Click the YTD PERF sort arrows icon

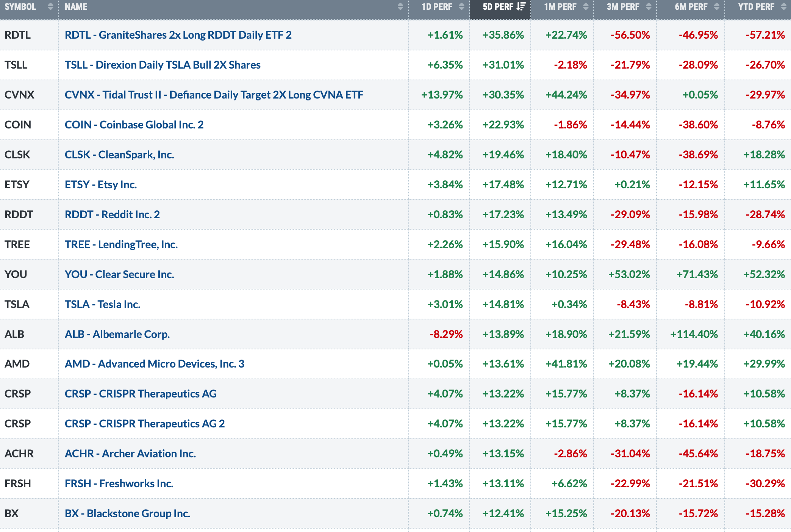[x=784, y=6]
